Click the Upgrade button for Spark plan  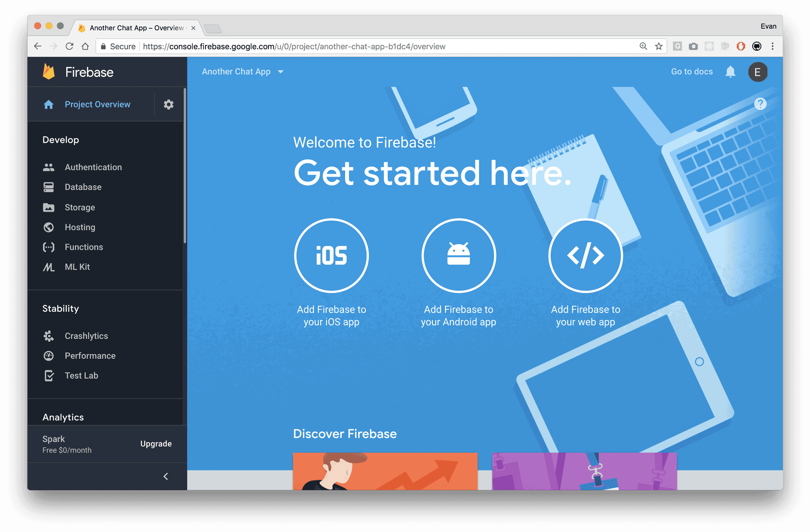point(156,443)
